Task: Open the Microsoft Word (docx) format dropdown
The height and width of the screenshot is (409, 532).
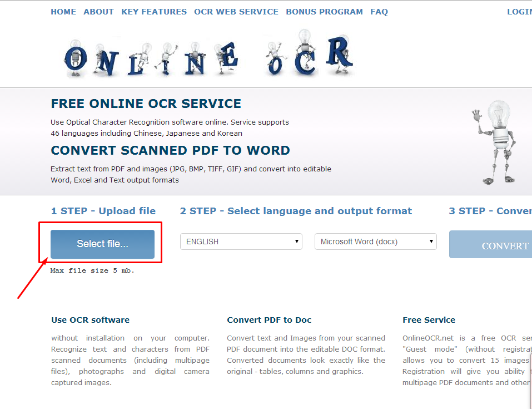Action: point(376,242)
